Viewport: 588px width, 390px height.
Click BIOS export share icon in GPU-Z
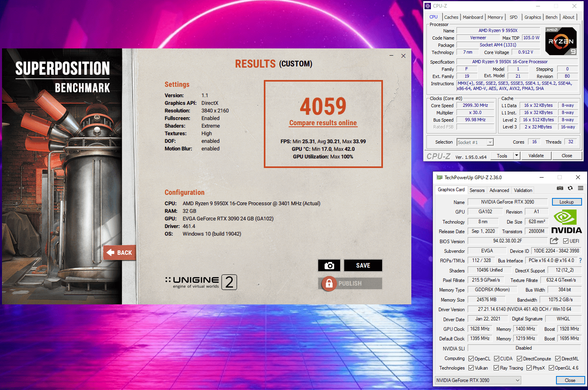coord(554,241)
